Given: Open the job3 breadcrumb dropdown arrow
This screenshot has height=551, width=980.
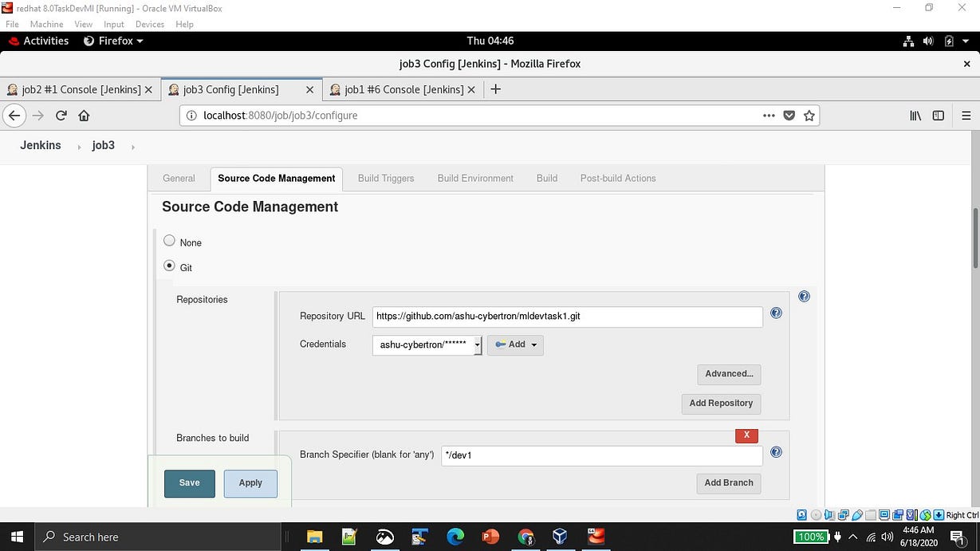Looking at the screenshot, I should (x=132, y=147).
